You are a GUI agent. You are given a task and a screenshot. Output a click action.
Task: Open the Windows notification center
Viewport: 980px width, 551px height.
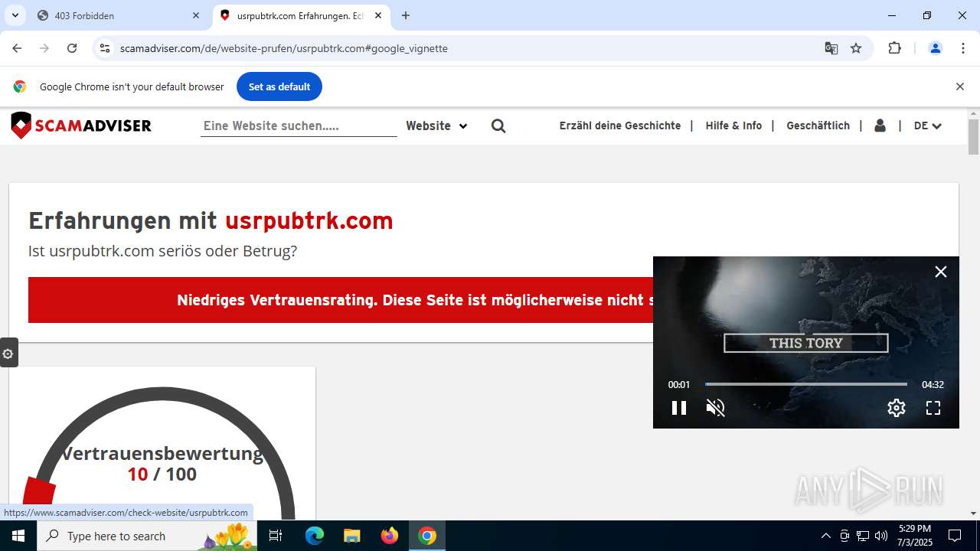[955, 536]
